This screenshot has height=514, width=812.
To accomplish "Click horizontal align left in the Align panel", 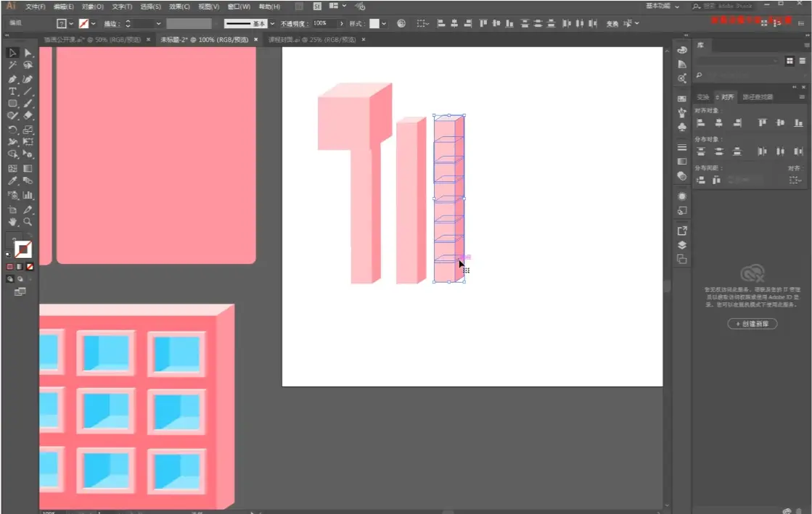I will coord(701,123).
